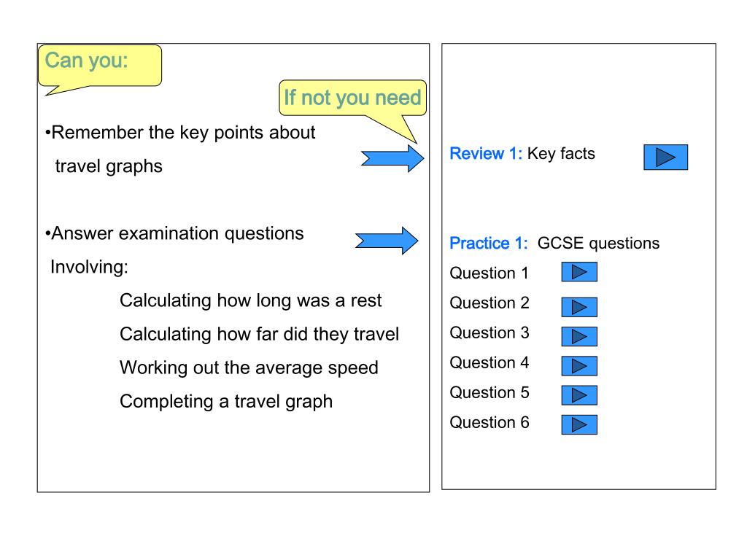Click the 'If not you need' callout bubble

point(352,98)
